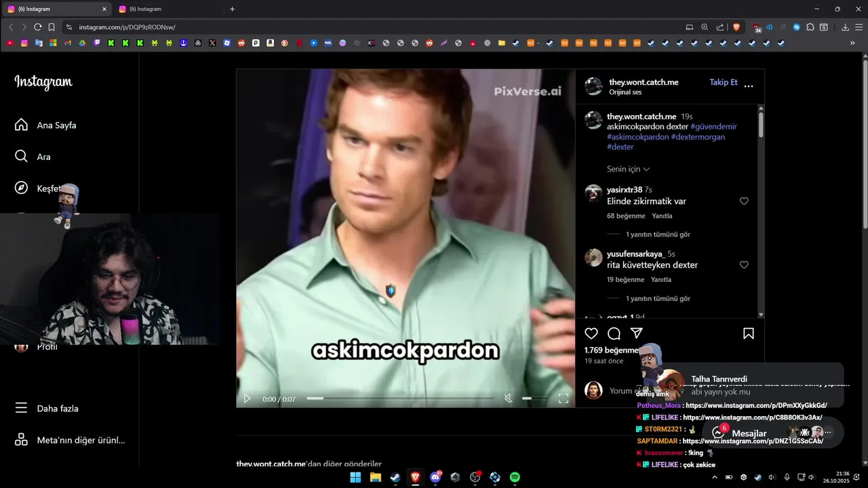868x488 pixels.
Task: Open the three-dot post options menu
Action: point(749,86)
